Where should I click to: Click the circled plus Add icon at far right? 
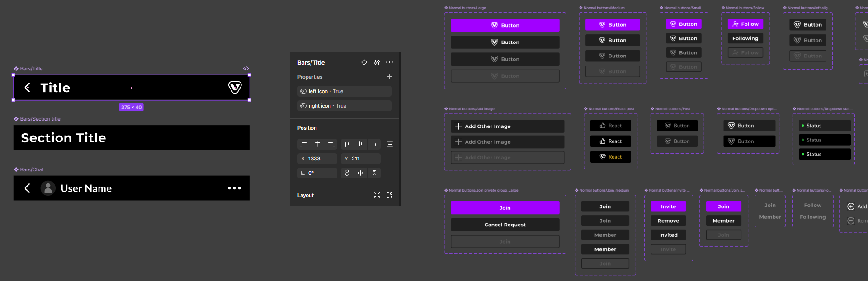(x=851, y=206)
